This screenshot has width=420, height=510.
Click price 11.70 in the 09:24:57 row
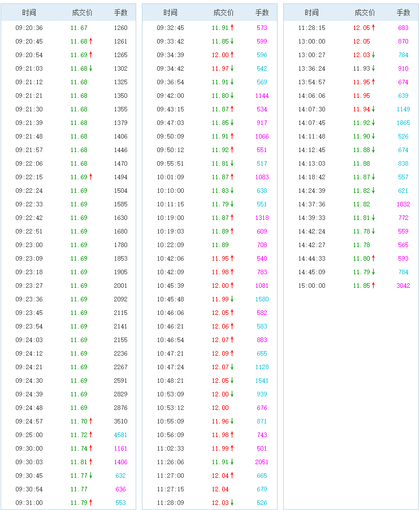point(79,422)
